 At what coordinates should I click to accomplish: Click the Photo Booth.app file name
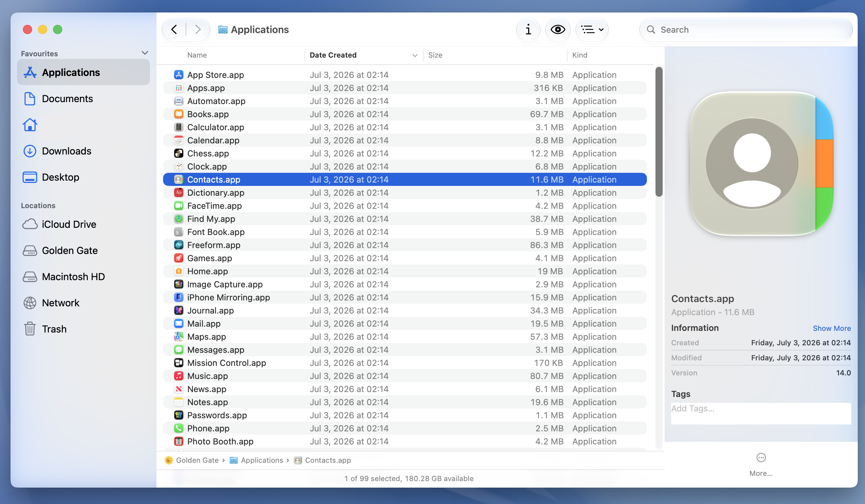click(x=220, y=441)
